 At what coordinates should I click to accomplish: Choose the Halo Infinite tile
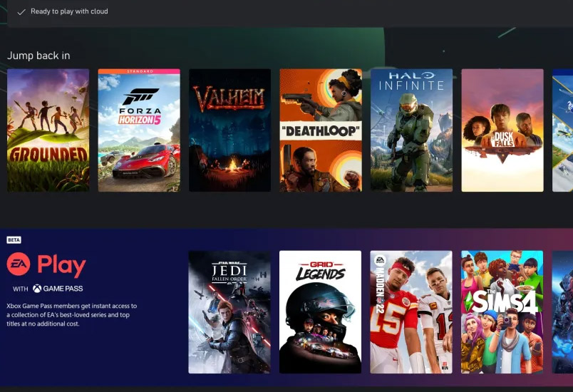411,130
